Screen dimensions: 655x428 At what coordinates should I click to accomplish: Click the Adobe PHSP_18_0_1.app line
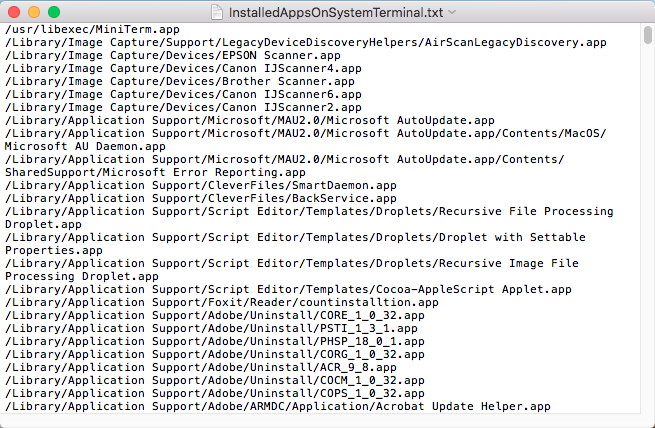point(215,342)
